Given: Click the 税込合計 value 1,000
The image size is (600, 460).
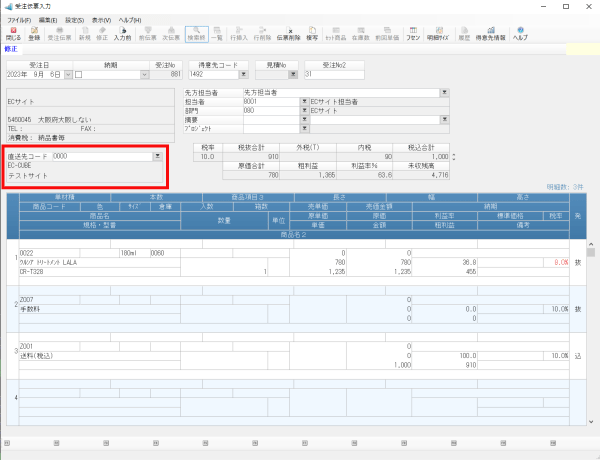Looking at the screenshot, I should [421, 157].
